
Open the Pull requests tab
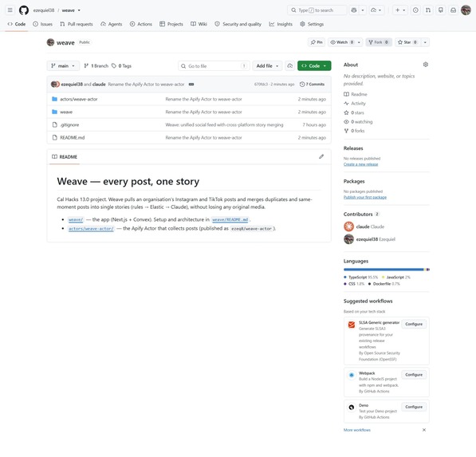coord(77,24)
